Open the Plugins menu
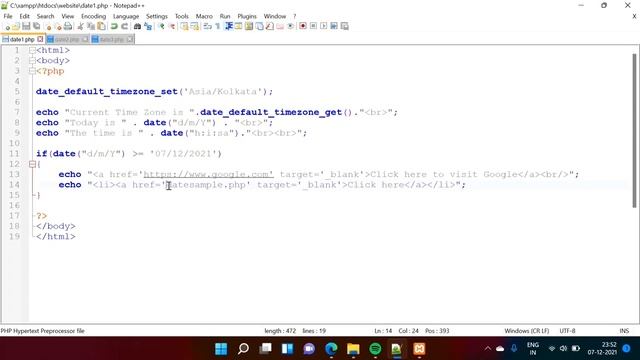This screenshot has height=360, width=640. coord(247,16)
